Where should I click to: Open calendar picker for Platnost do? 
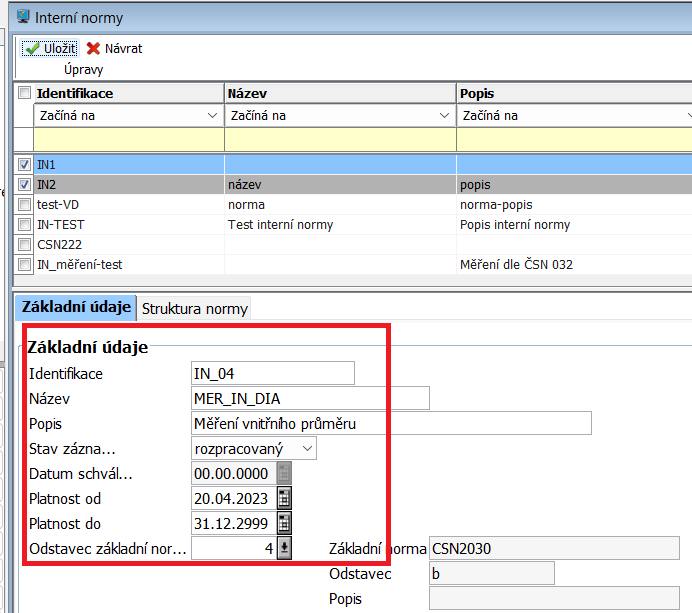284,523
